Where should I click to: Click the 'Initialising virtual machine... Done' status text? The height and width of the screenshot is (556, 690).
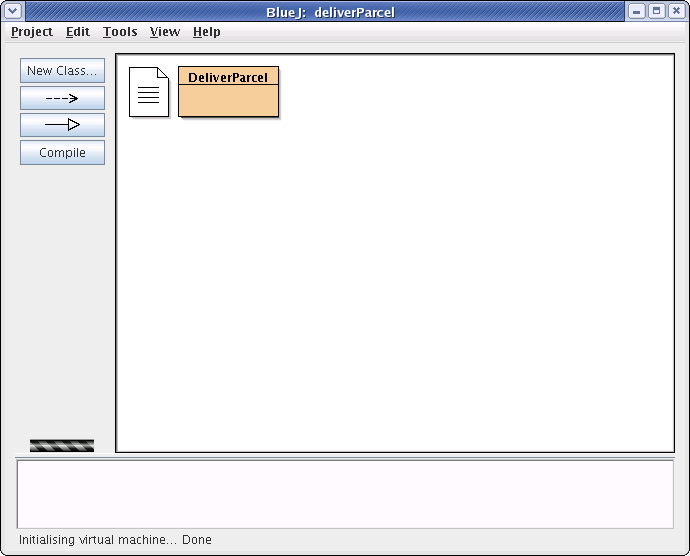[115, 540]
